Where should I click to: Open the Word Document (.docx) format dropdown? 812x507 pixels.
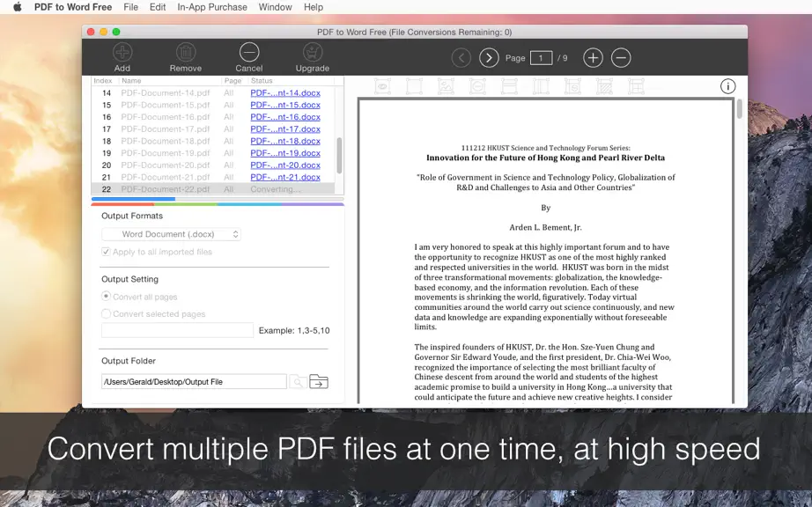tap(172, 234)
